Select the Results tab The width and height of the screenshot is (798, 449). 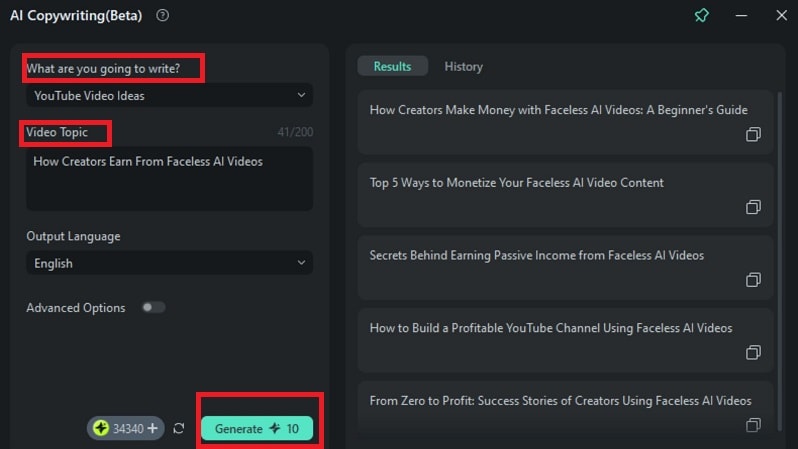tap(392, 66)
